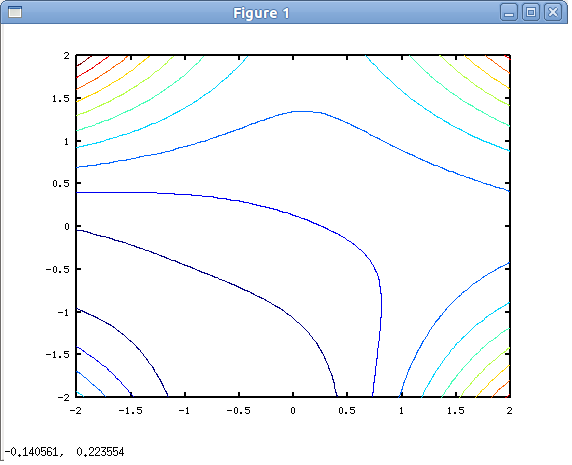Click the y-axis tick label -1
Viewport: 572px width, 465px height.
tap(63, 312)
